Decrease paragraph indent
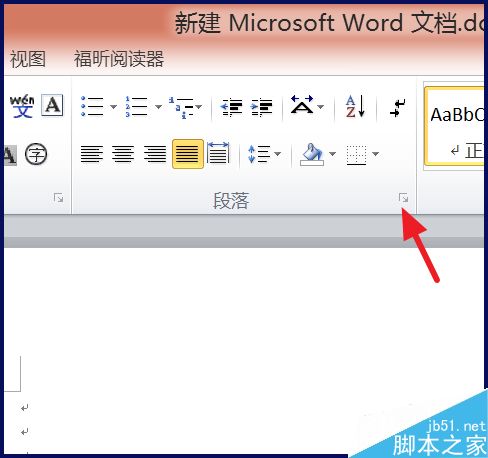The height and width of the screenshot is (458, 488). coord(232,107)
